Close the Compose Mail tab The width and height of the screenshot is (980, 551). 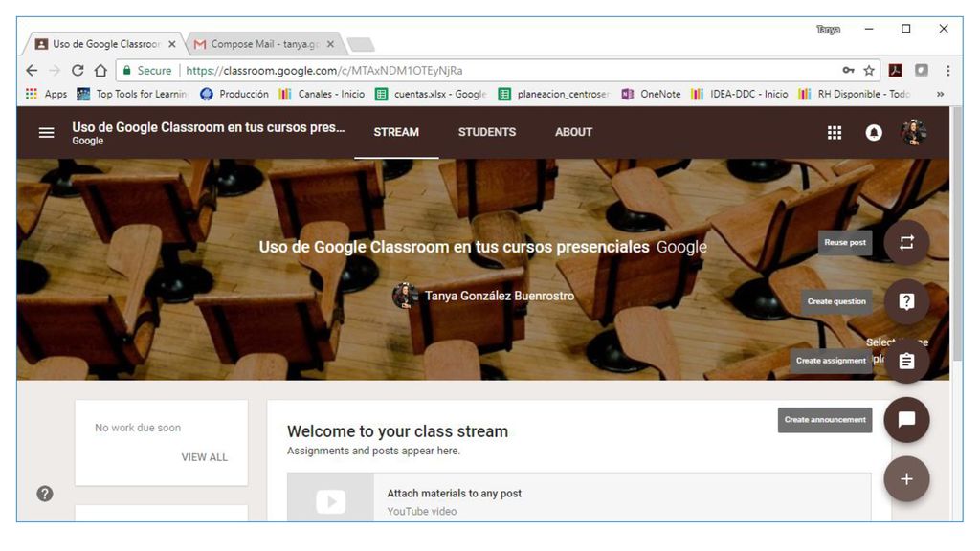[x=330, y=44]
